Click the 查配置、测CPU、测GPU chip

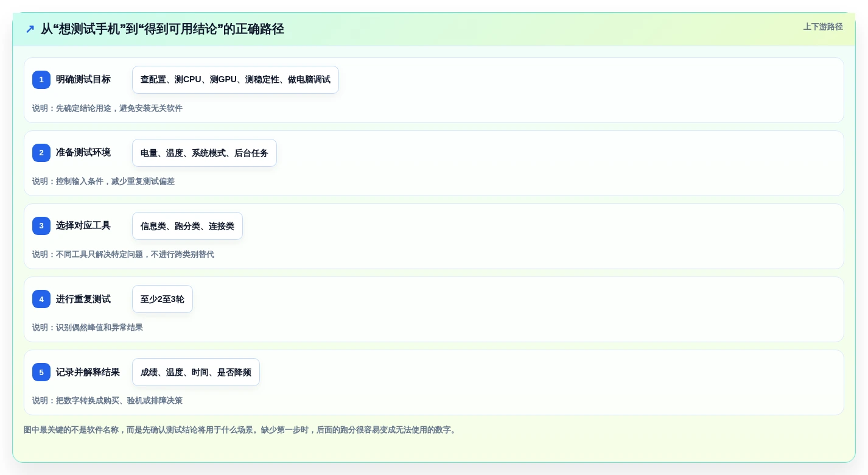[236, 80]
